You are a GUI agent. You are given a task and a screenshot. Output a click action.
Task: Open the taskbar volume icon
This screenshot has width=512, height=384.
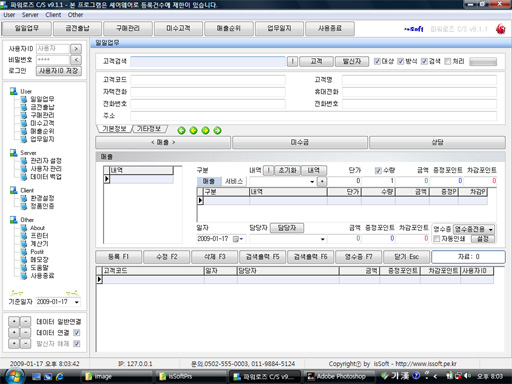[466, 376]
